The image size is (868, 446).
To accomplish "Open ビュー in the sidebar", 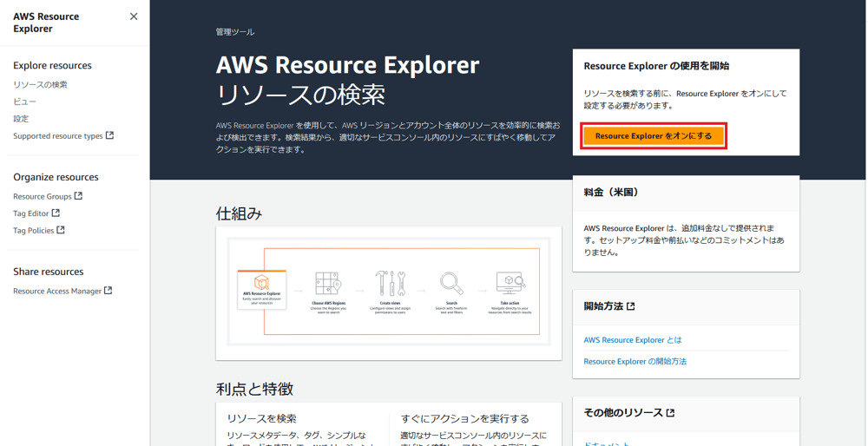I will pyautogui.click(x=25, y=102).
